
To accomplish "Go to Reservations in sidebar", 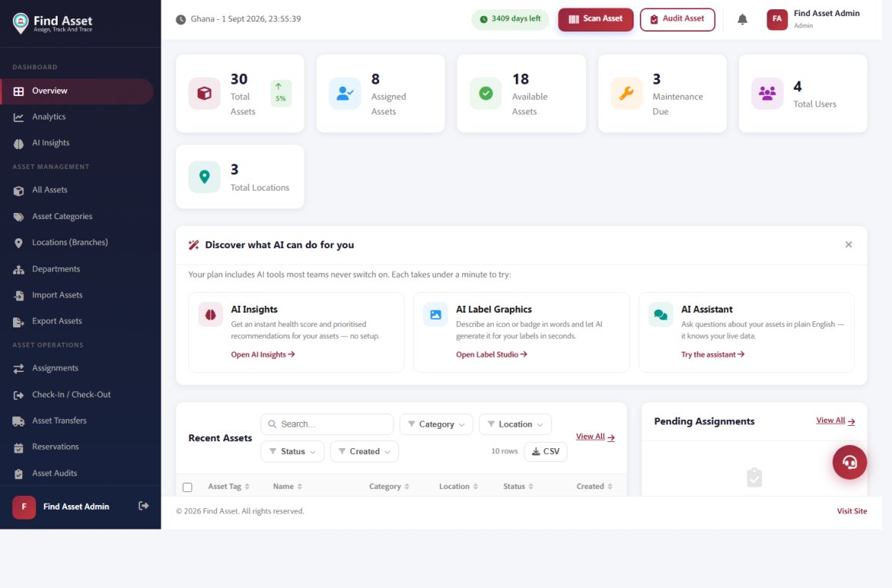I will click(77, 447).
